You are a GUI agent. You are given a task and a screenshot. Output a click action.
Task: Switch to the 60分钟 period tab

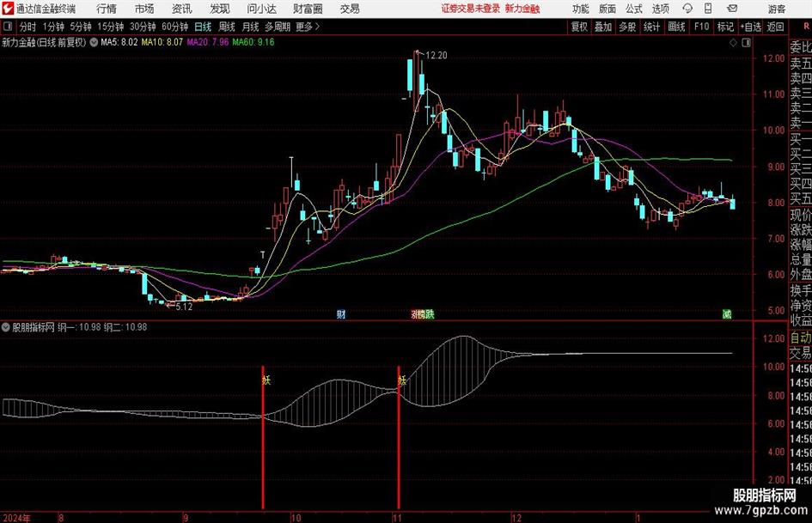pyautogui.click(x=175, y=27)
